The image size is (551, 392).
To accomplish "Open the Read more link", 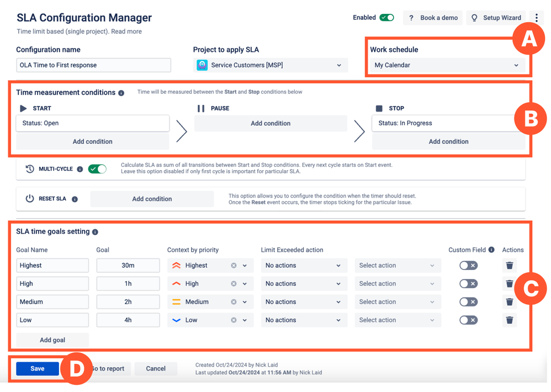I will (126, 31).
